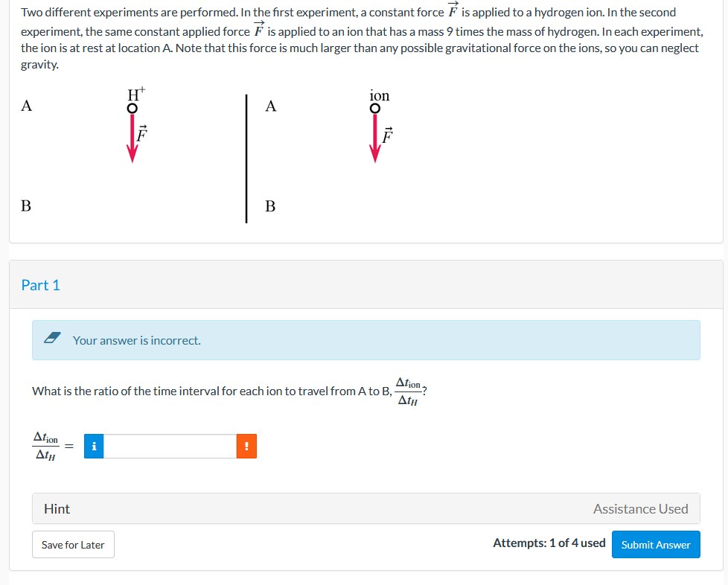Click the point A label in the left diagram
728x585 pixels.
click(26, 106)
